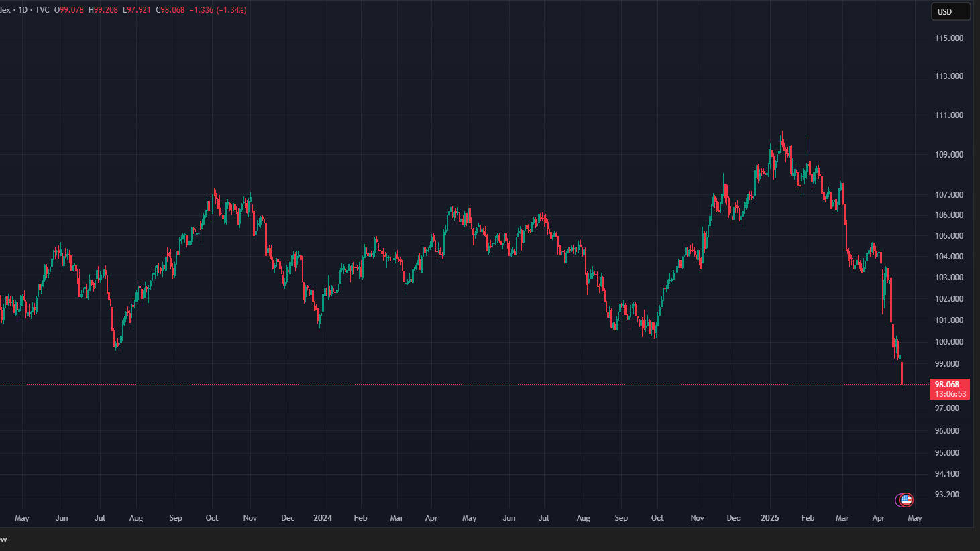Click the 104.000 price axis label

tap(949, 257)
